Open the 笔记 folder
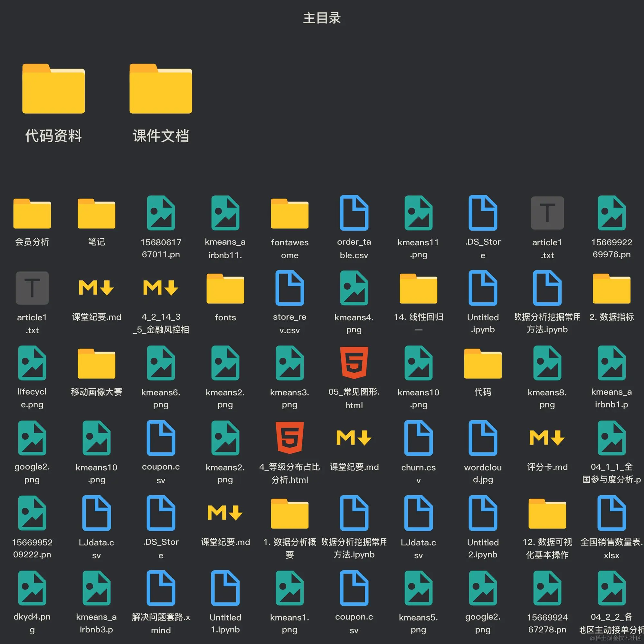The height and width of the screenshot is (644, 644). (96, 213)
